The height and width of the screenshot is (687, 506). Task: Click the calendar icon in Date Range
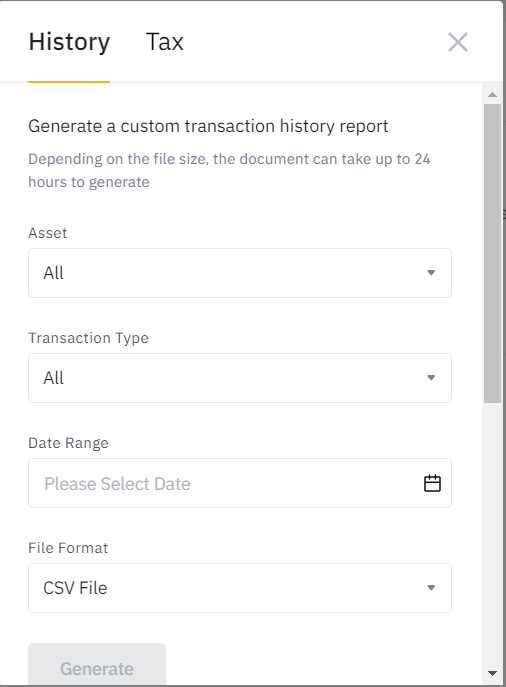(432, 483)
